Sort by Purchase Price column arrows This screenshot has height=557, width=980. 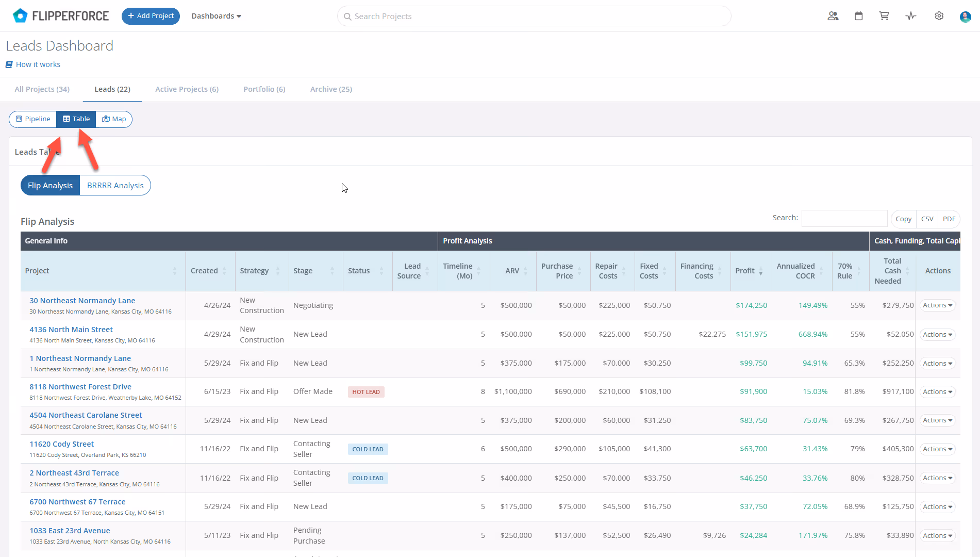[x=579, y=271]
